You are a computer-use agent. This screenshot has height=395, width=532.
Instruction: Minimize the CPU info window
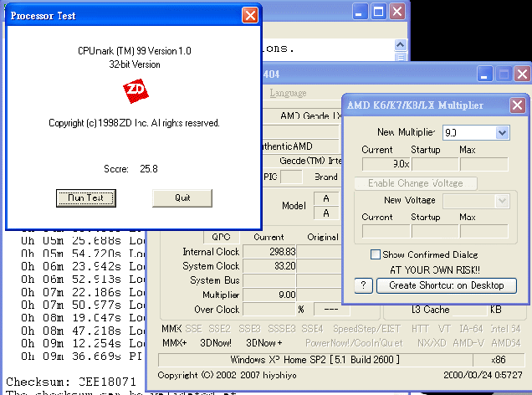coord(484,74)
